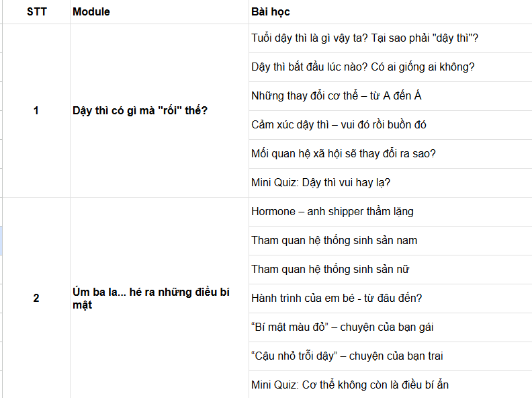Screen dimensions: 532x398
Task: Select the Module header cell
Action: coord(159,12)
